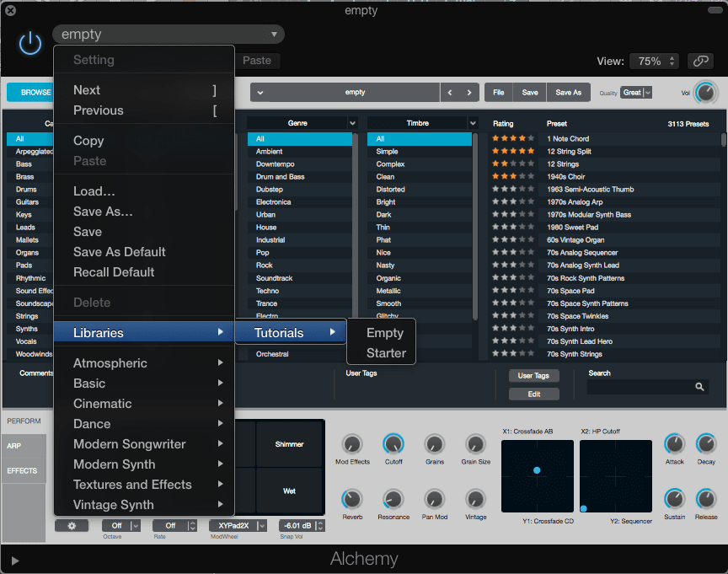Open the Octave Off dropdown
This screenshot has height=574, width=728.
(120, 526)
